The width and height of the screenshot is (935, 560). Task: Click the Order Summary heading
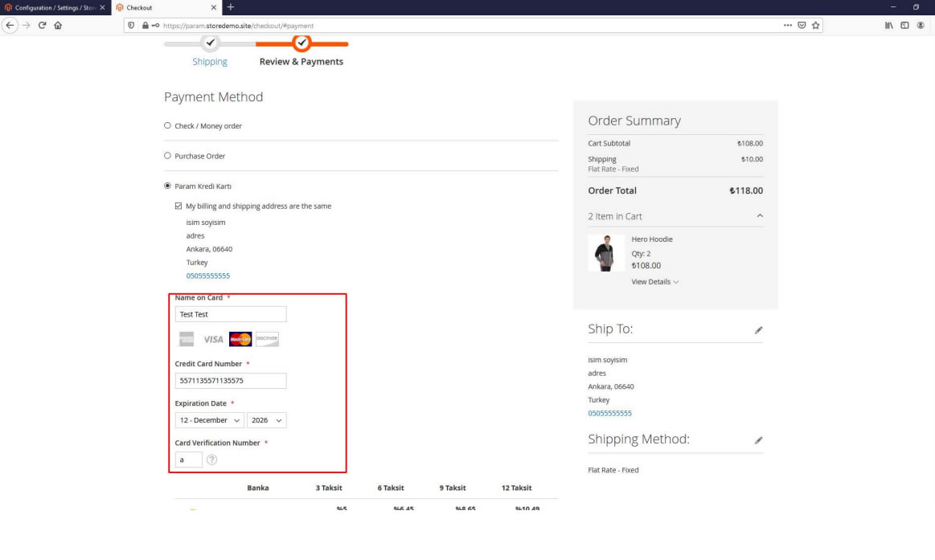[x=634, y=121]
